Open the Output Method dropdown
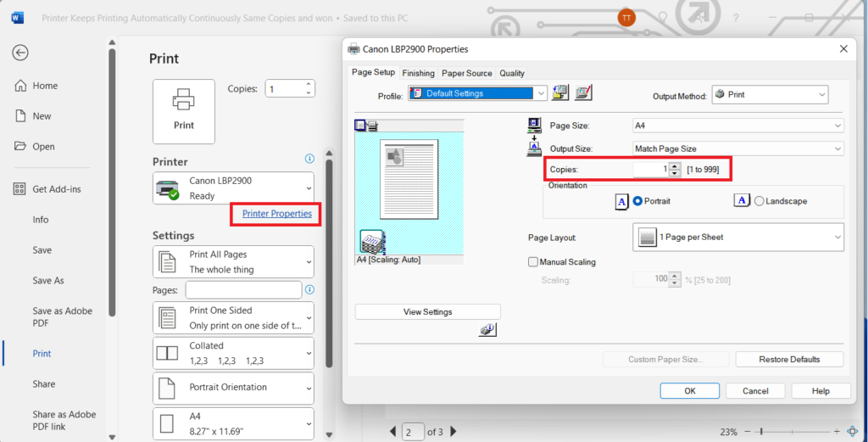 (x=770, y=95)
